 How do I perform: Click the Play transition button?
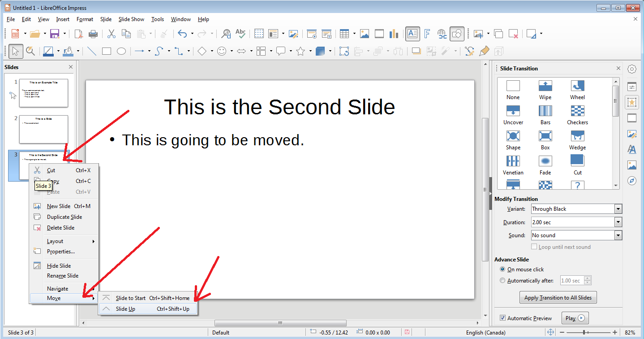pos(575,318)
